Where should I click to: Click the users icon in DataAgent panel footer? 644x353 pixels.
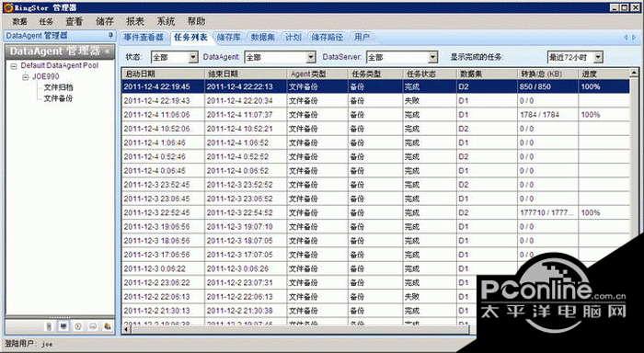(108, 326)
